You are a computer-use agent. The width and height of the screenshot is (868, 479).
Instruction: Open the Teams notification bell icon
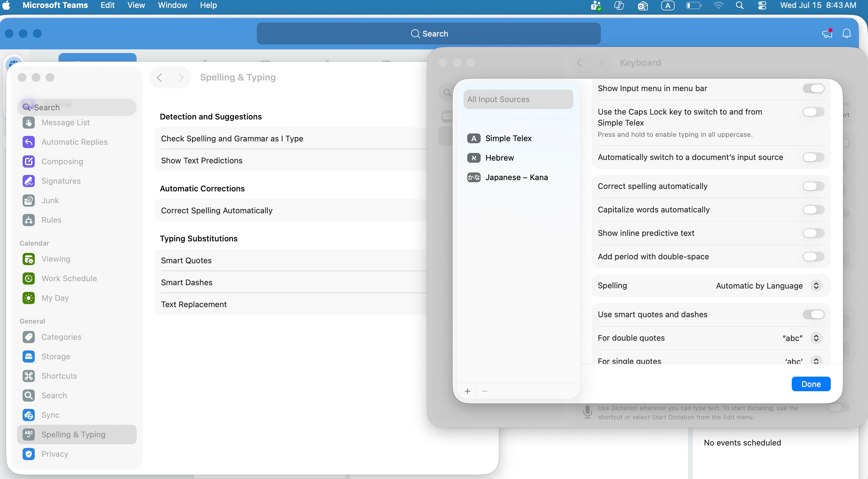[x=846, y=34]
